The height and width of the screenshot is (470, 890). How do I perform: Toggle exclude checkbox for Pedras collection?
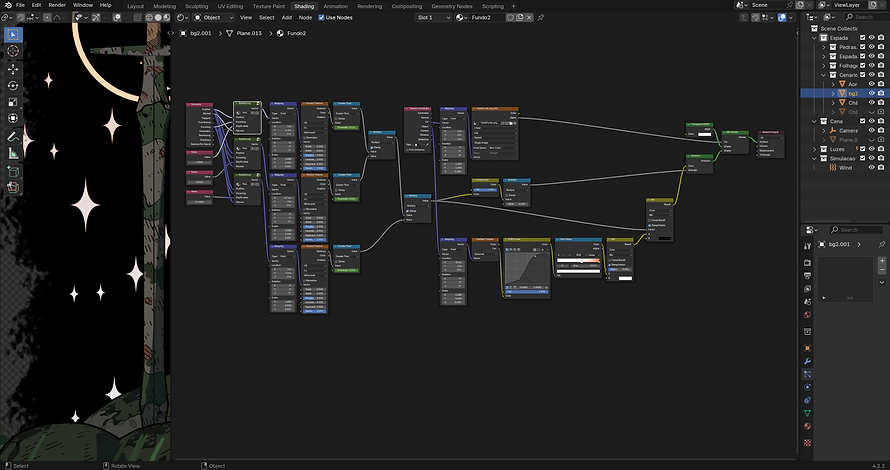coord(862,47)
